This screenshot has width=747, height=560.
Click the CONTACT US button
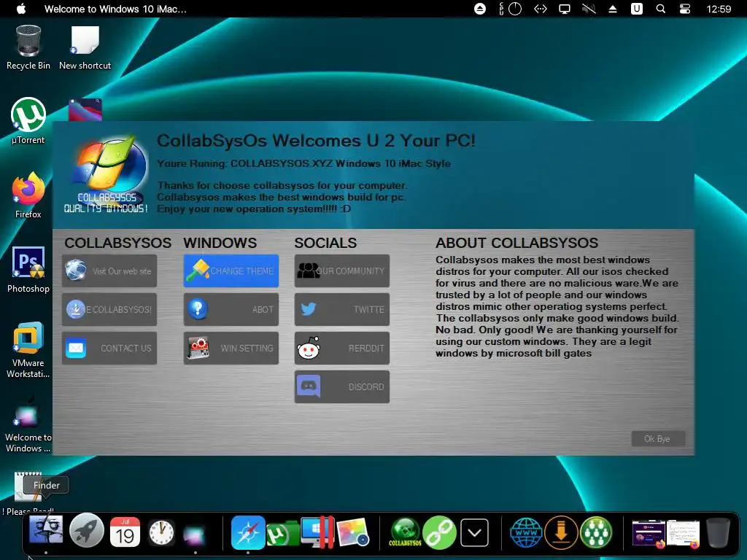click(109, 348)
